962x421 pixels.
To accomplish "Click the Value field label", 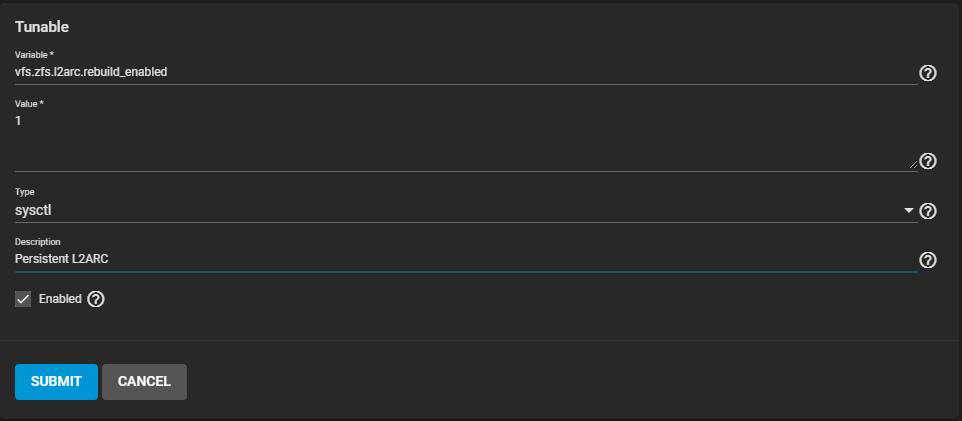I will pyautogui.click(x=29, y=103).
